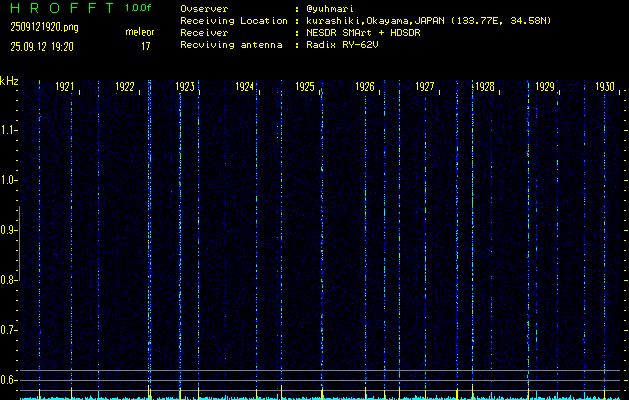Click the version label 1.0.0f

tap(138, 8)
